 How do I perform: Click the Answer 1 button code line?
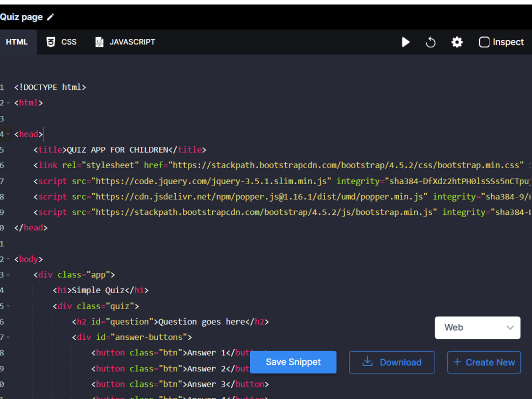tap(171, 353)
